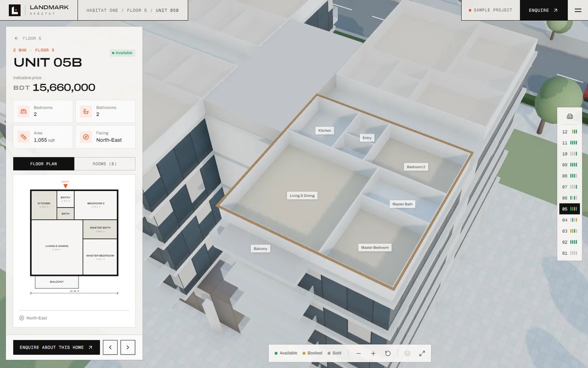
Task: Zoom out the 3D view
Action: click(358, 353)
